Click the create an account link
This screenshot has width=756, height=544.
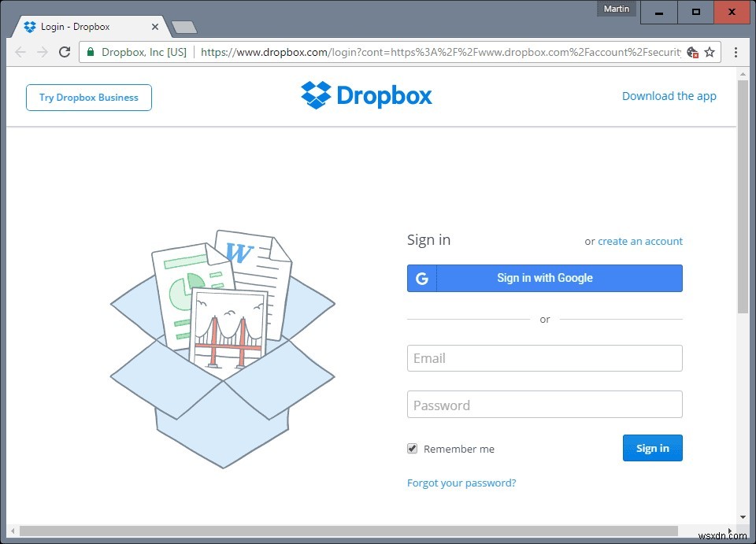[640, 242]
